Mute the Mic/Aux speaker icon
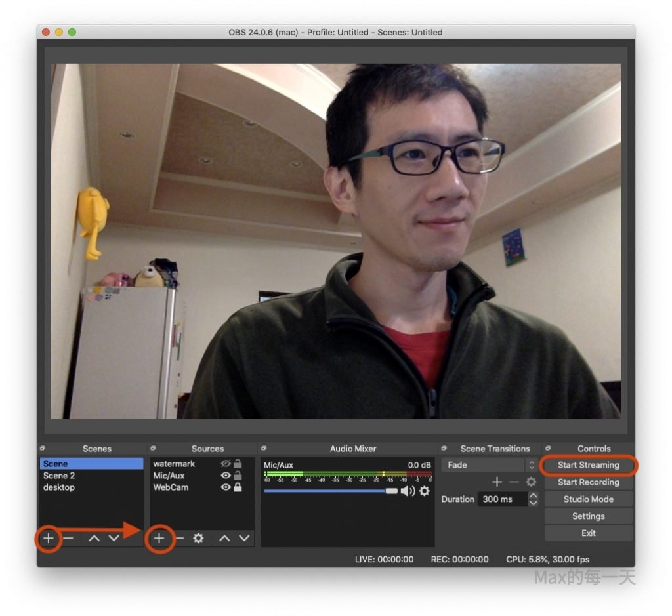672x616 pixels. (x=408, y=491)
